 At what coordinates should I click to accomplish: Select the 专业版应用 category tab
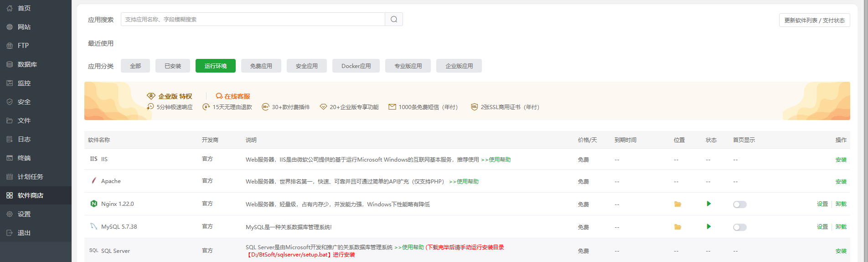click(408, 66)
